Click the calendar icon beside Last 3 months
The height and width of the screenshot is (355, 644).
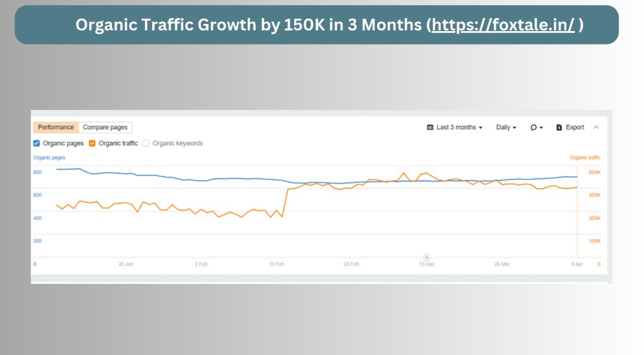coord(430,127)
